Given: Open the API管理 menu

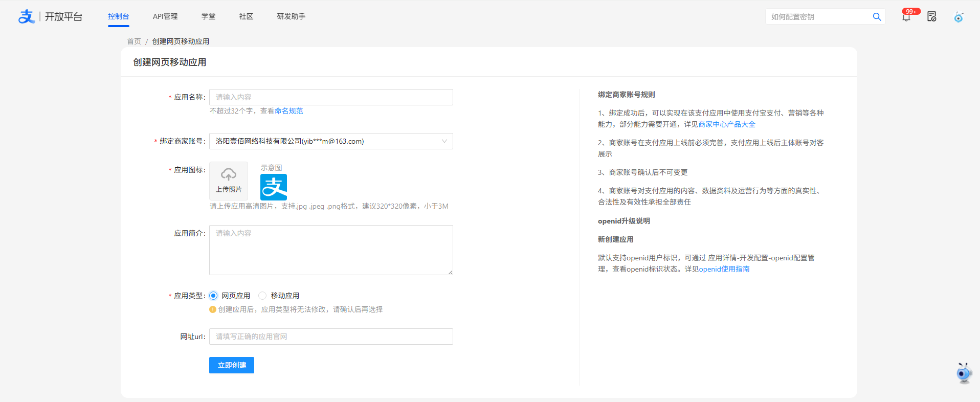Looking at the screenshot, I should point(165,16).
